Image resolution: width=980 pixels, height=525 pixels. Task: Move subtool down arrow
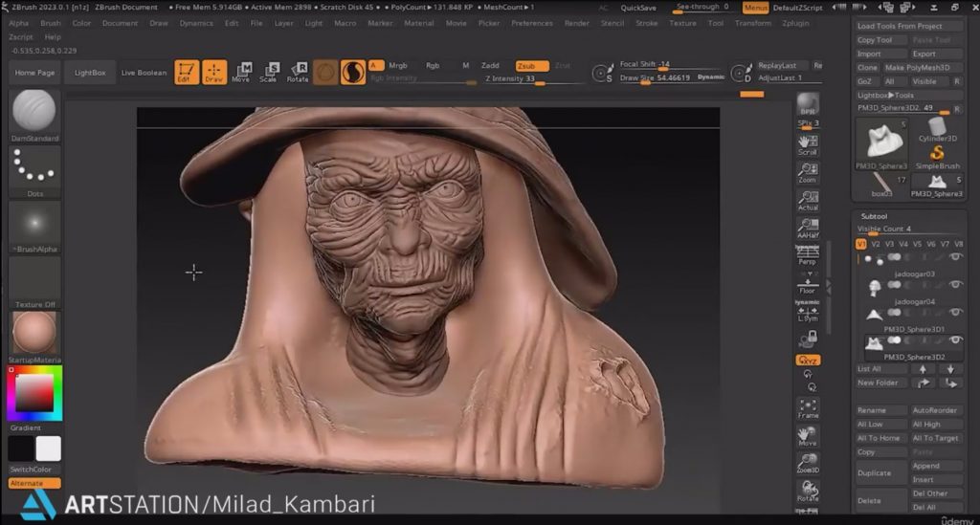950,369
